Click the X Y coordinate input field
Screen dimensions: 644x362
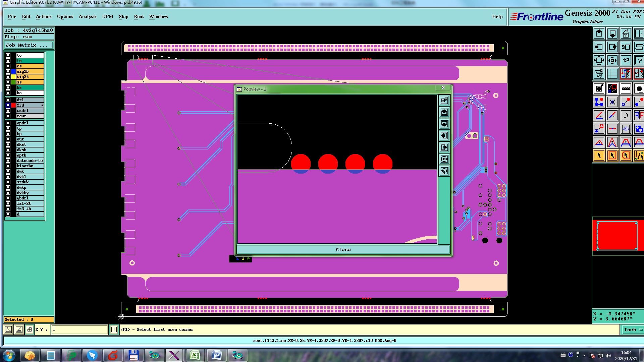point(79,329)
